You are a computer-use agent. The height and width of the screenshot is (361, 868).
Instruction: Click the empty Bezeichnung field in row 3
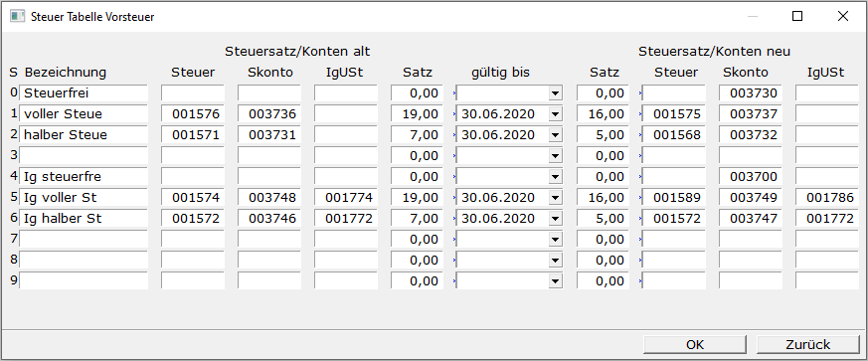tap(84, 156)
